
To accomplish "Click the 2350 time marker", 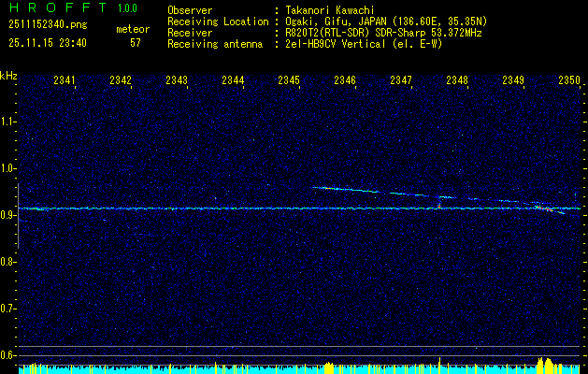I will [569, 81].
